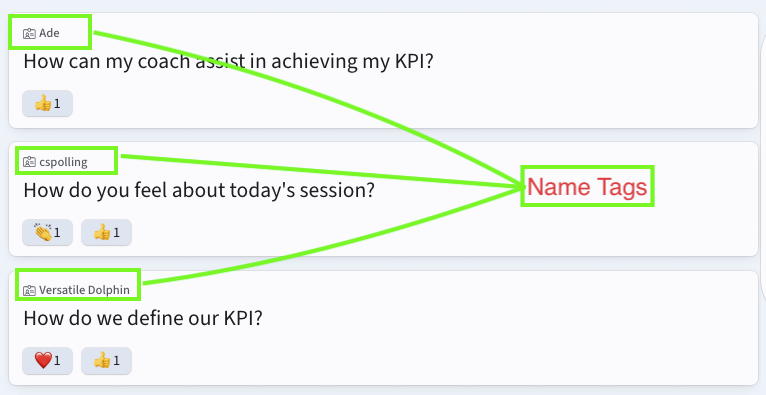Click the Versatile Dolphin name text
The image size is (766, 395).
[x=85, y=290]
